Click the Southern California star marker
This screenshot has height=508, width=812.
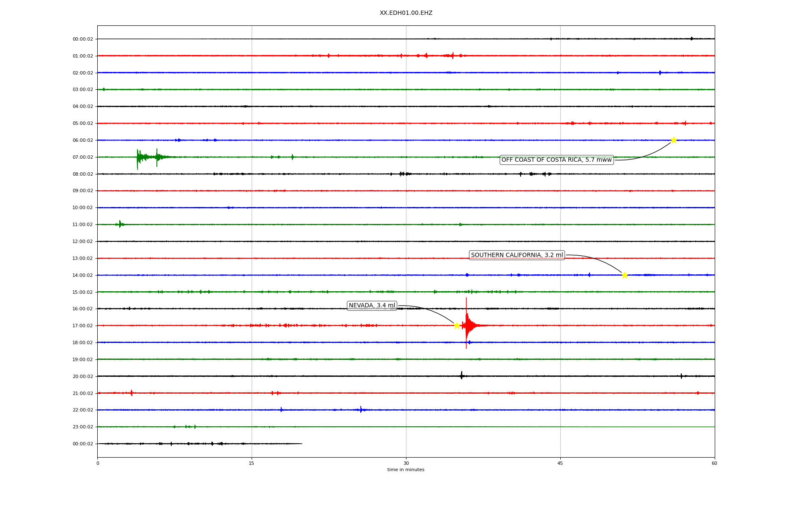pyautogui.click(x=625, y=275)
